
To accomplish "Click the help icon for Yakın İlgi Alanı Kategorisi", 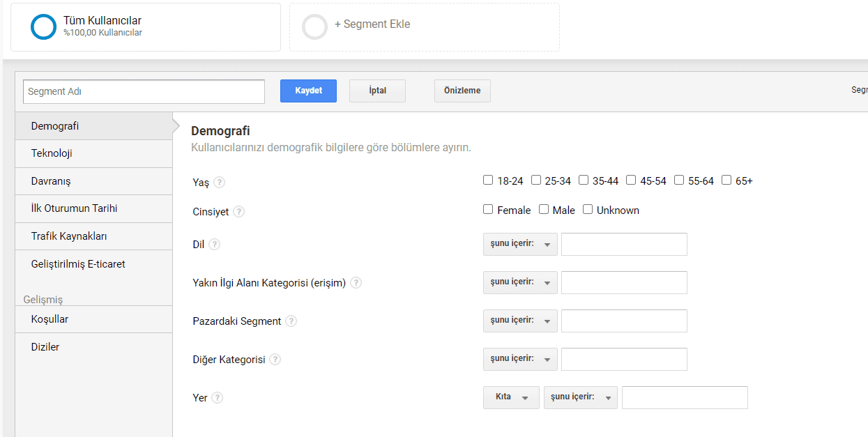I will click(356, 282).
